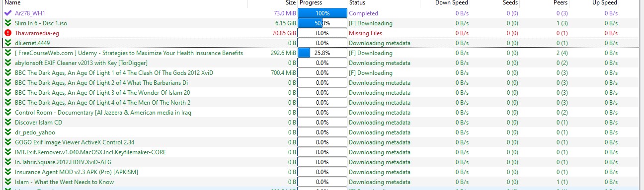The height and width of the screenshot is (190, 644).
Task: Select the Udemy Health Insurance Benefits torrent name
Action: point(129,53)
